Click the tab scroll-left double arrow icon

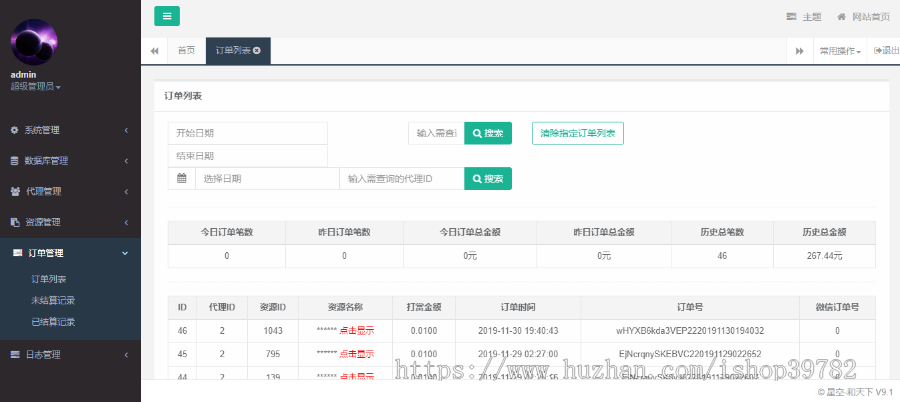click(154, 50)
